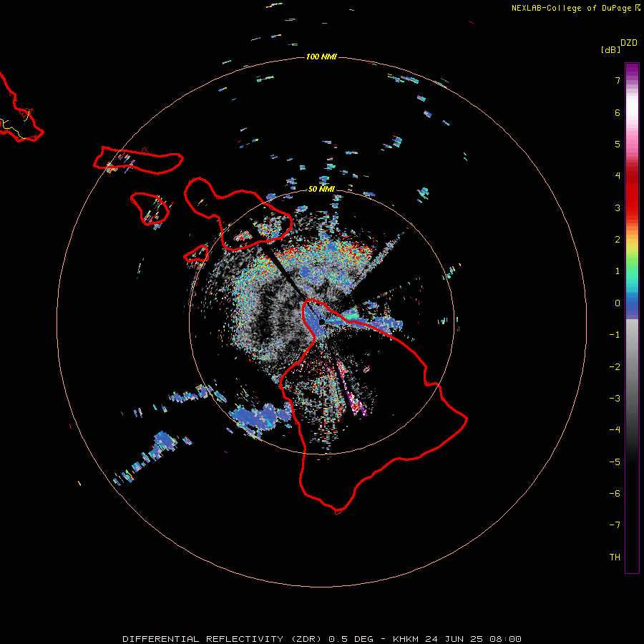Click the 6 tick label on color scale
This screenshot has width=644, height=644.
(x=618, y=112)
